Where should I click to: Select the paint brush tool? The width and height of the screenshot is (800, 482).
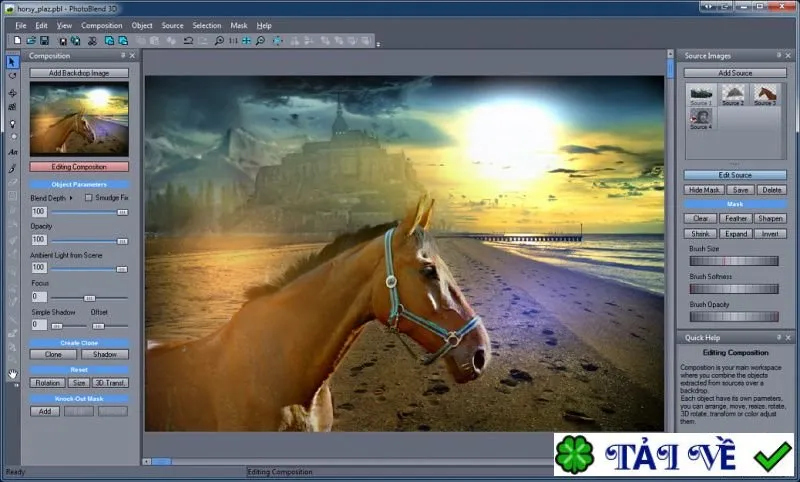pos(12,168)
